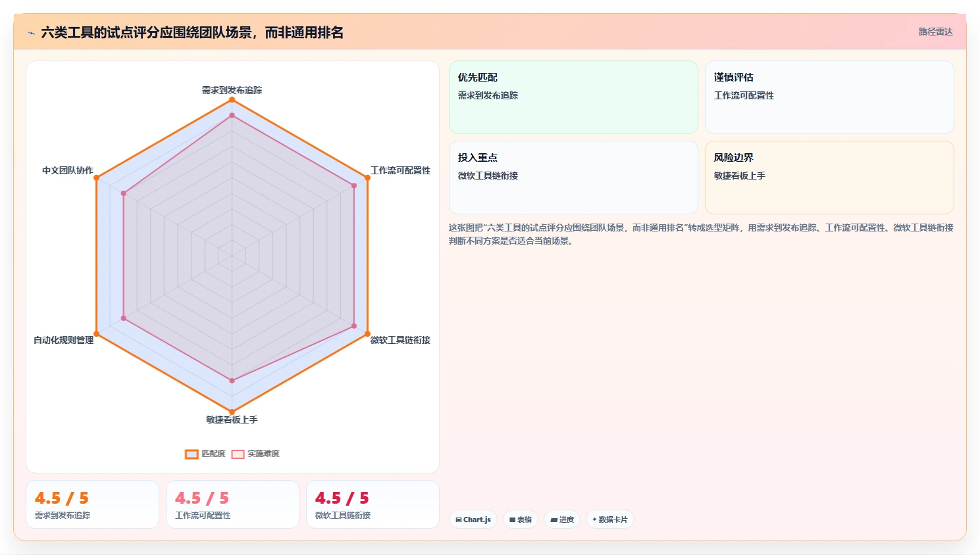Click the 需求到发布追踪 radar axis label

[232, 90]
